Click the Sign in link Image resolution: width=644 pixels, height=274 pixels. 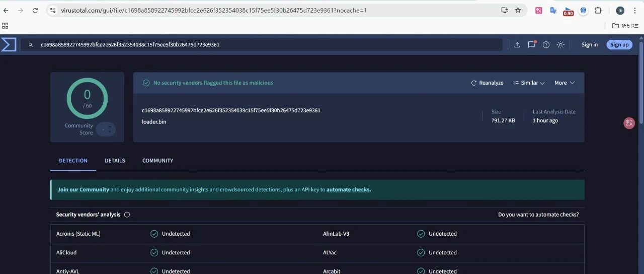589,45
